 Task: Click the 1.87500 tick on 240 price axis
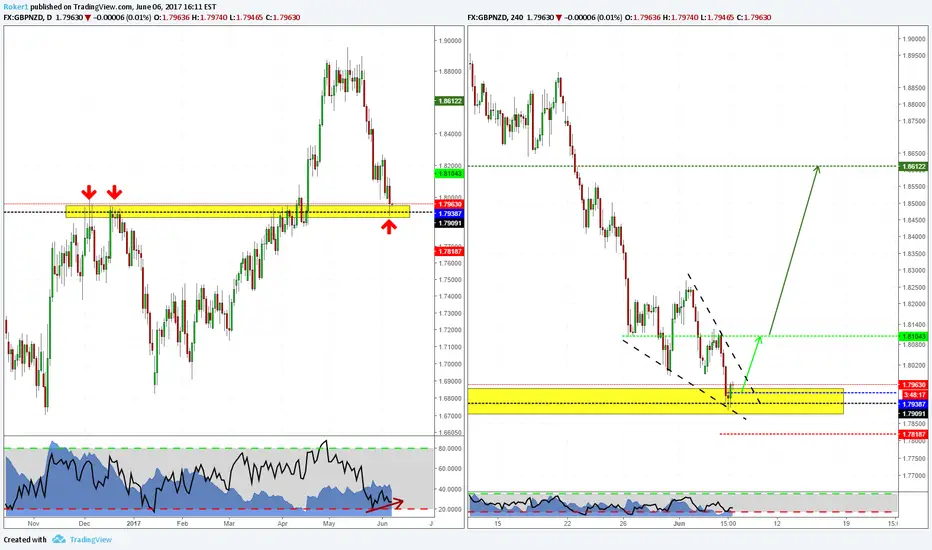[914, 121]
